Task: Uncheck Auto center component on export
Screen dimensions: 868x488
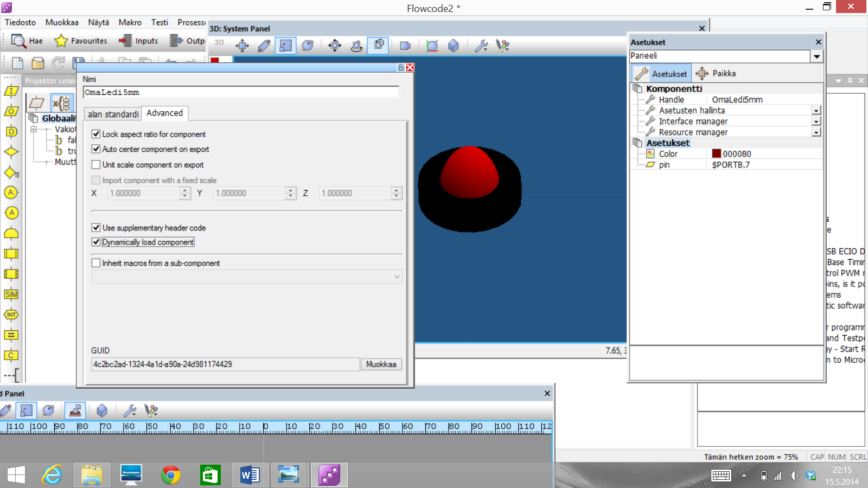Action: (96, 149)
